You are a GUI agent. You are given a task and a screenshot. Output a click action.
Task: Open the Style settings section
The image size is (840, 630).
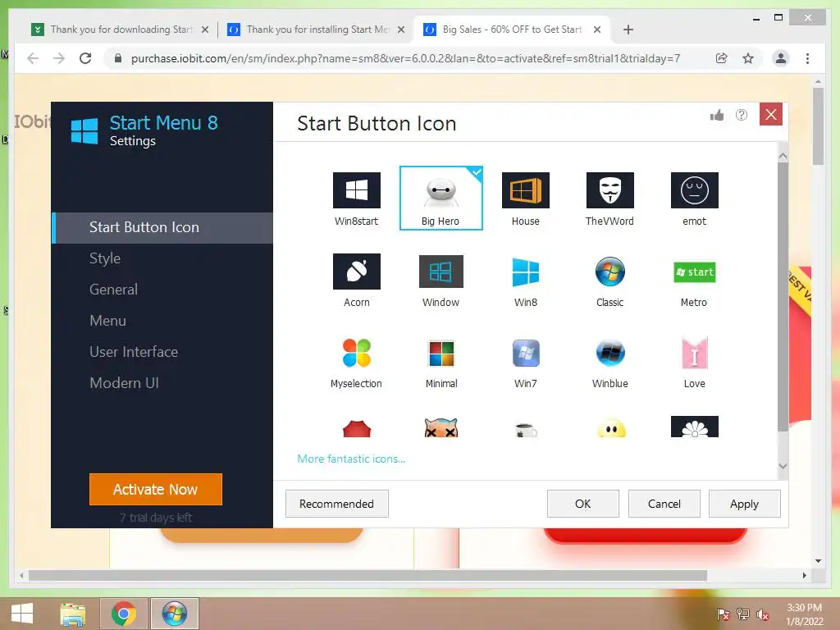pyautogui.click(x=163, y=258)
